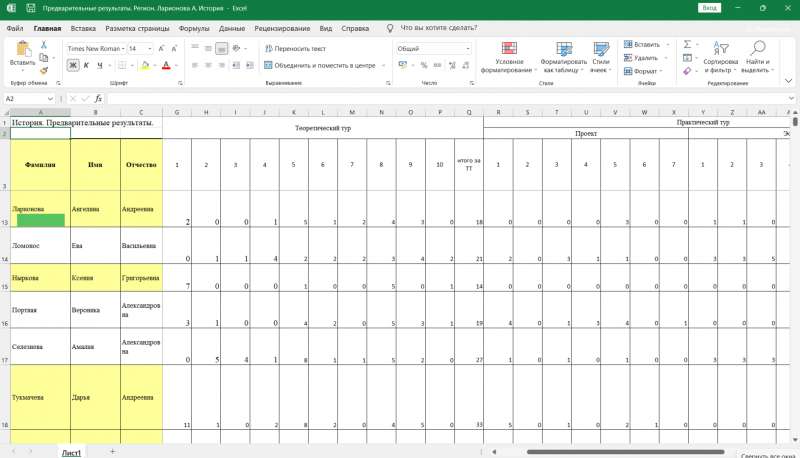Click the red font color button
The image size is (800, 458).
tap(166, 65)
